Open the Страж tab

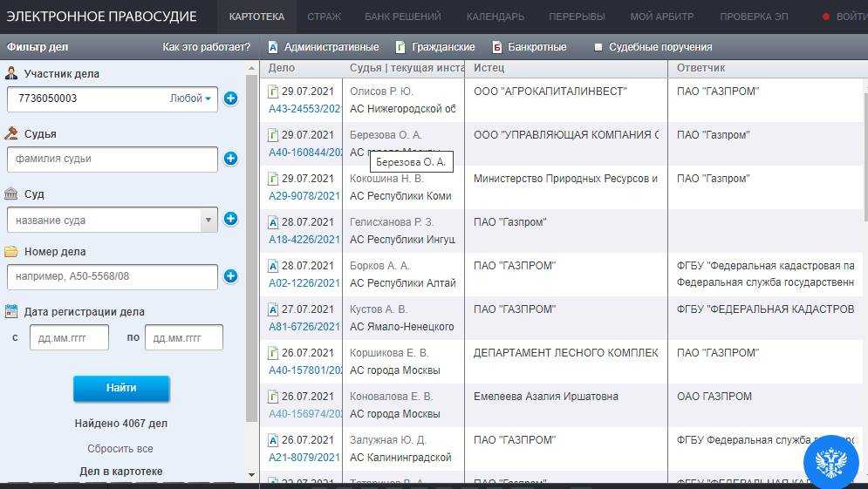coord(324,17)
